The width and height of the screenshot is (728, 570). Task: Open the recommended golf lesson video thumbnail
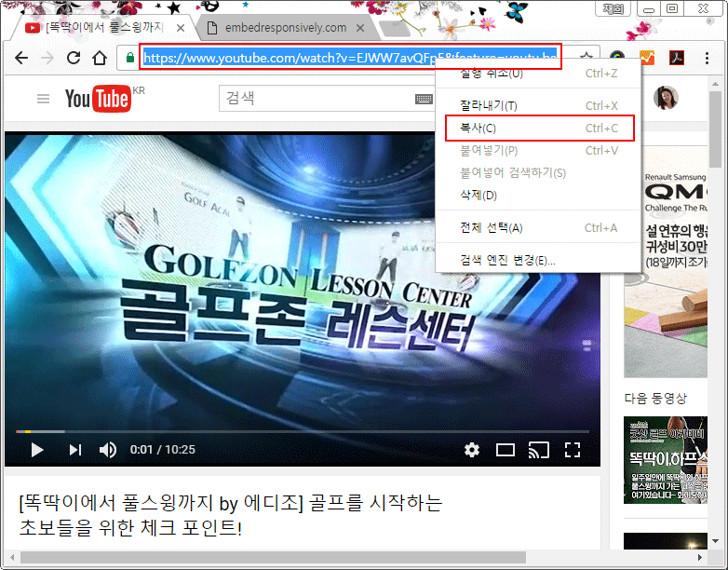click(666, 460)
